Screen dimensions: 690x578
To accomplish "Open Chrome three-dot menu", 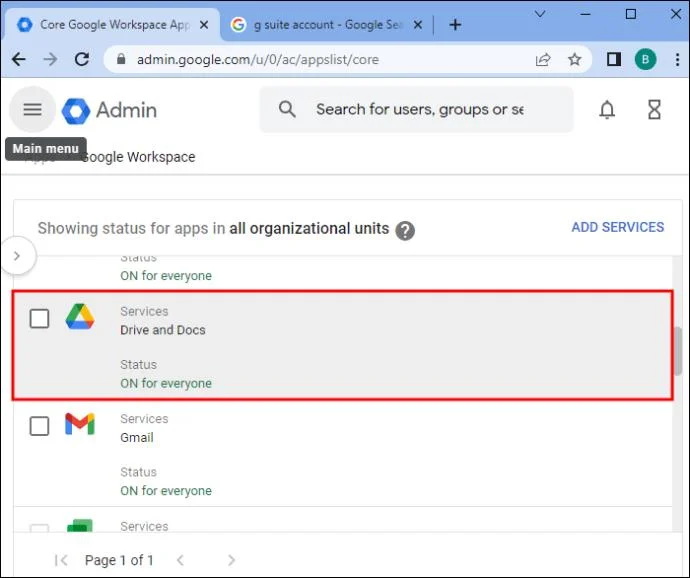I will [677, 59].
